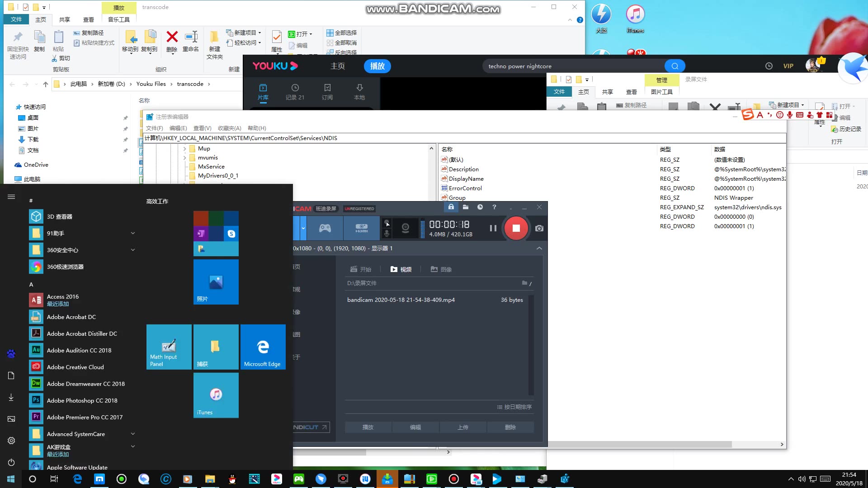Image resolution: width=868 pixels, height=488 pixels.
Task: Select Bandicam's HDMI device recording mode
Action: click(x=362, y=228)
